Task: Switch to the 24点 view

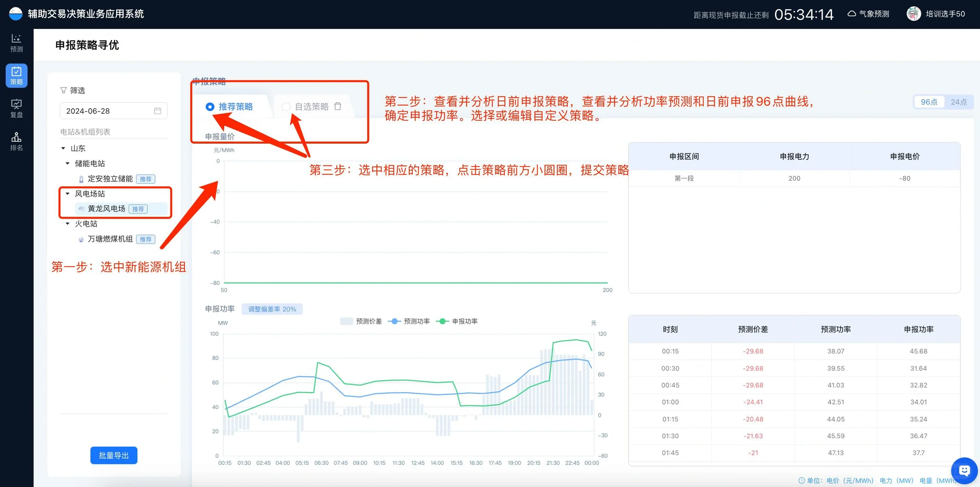Action: click(x=959, y=102)
